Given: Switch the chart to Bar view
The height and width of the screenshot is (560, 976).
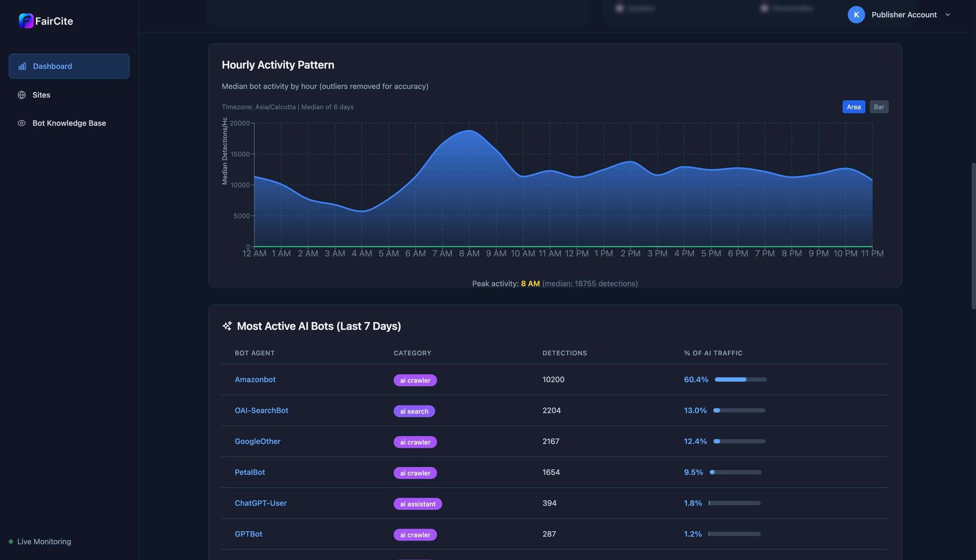Looking at the screenshot, I should point(879,107).
